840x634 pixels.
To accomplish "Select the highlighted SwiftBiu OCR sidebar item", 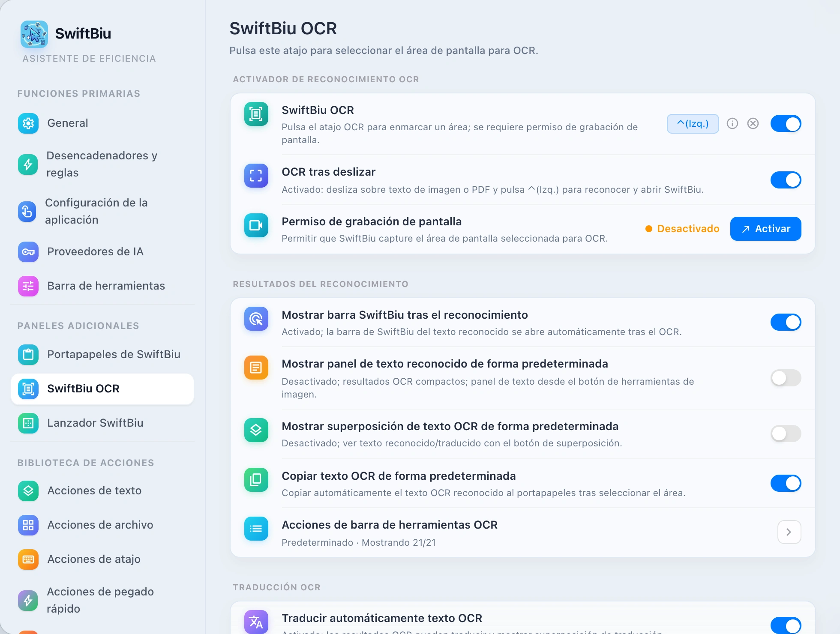I will pyautogui.click(x=102, y=389).
